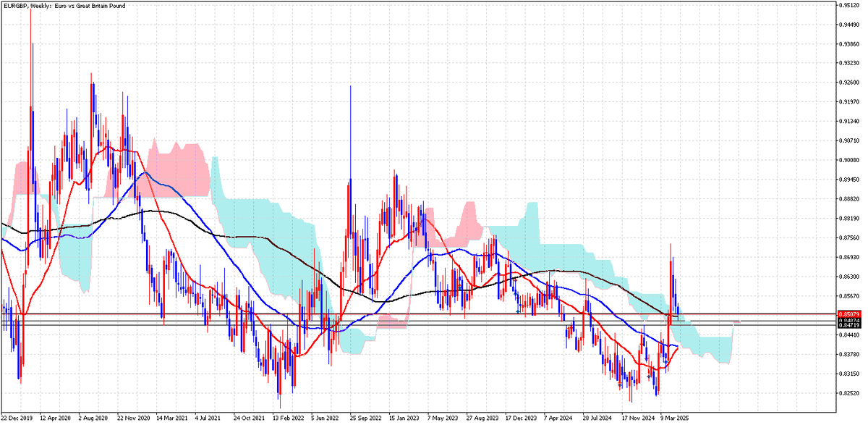Click the date label '2 Aug 2020'
Viewport: 868px width, 425px height.
point(93,418)
